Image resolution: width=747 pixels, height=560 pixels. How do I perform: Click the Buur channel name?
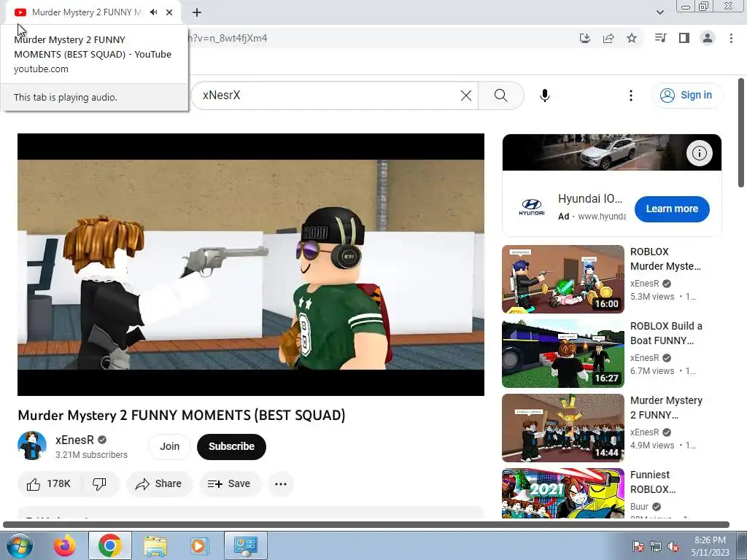(x=639, y=506)
